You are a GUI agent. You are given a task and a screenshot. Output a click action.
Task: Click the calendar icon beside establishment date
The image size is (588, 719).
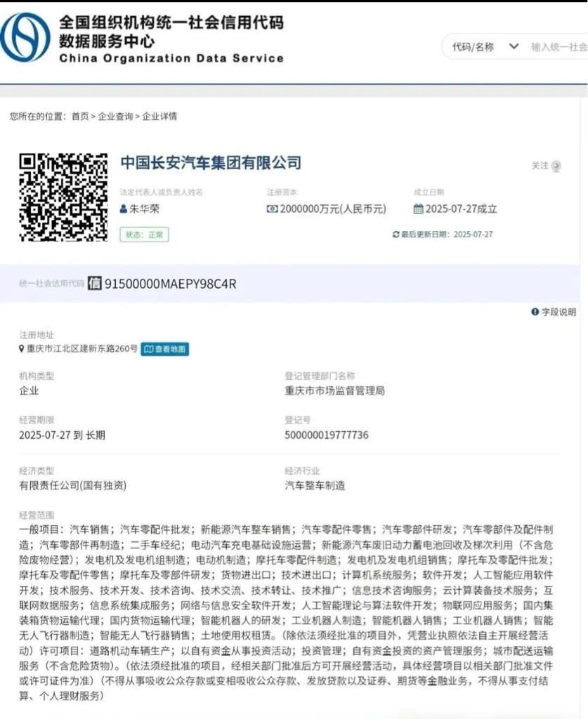point(418,209)
